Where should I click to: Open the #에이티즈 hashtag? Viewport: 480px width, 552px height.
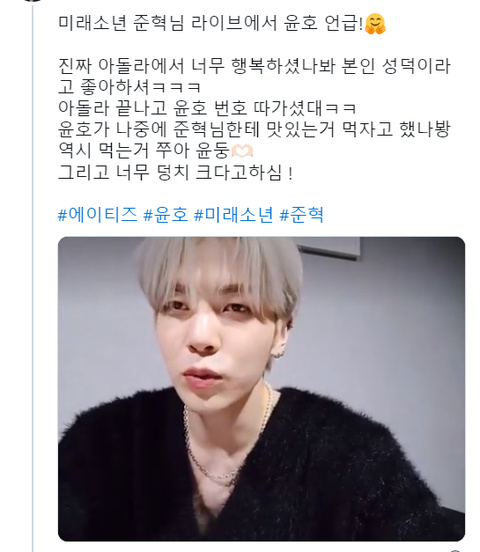click(97, 214)
